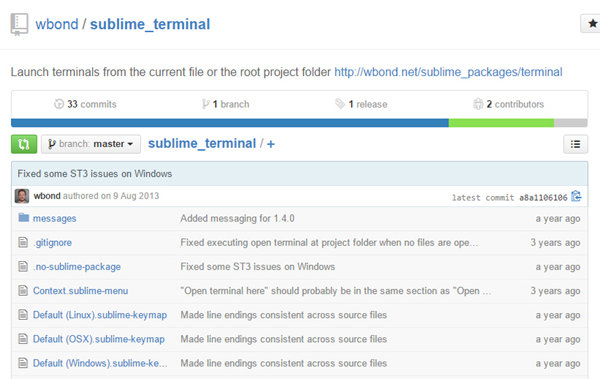The image size is (600, 379).
Task: Open the Default (OSX).sublime-keymap file
Action: pos(99,339)
